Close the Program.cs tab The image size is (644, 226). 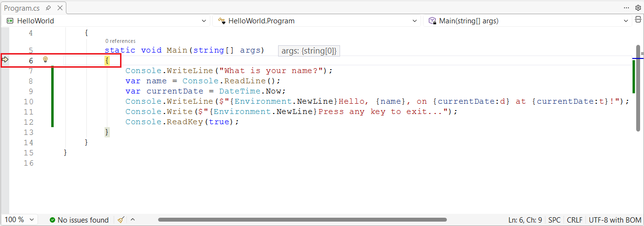point(59,8)
